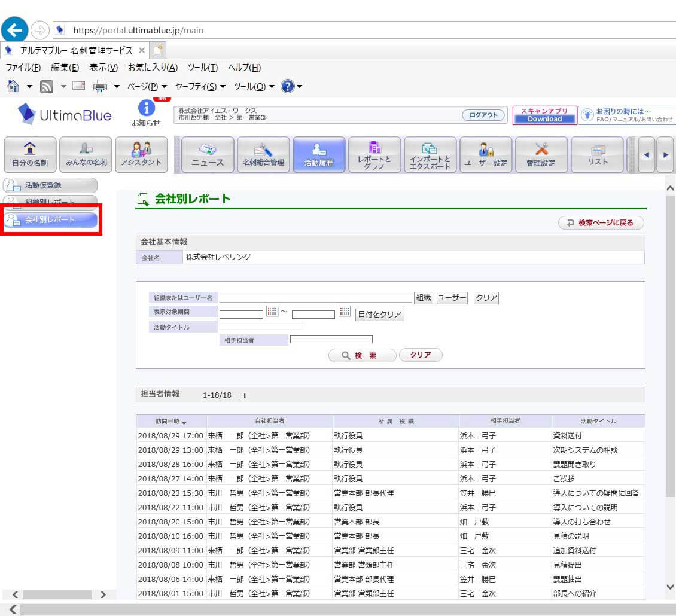Expand the help icon dropdown arrow
This screenshot has width=676, height=616.
(x=299, y=87)
